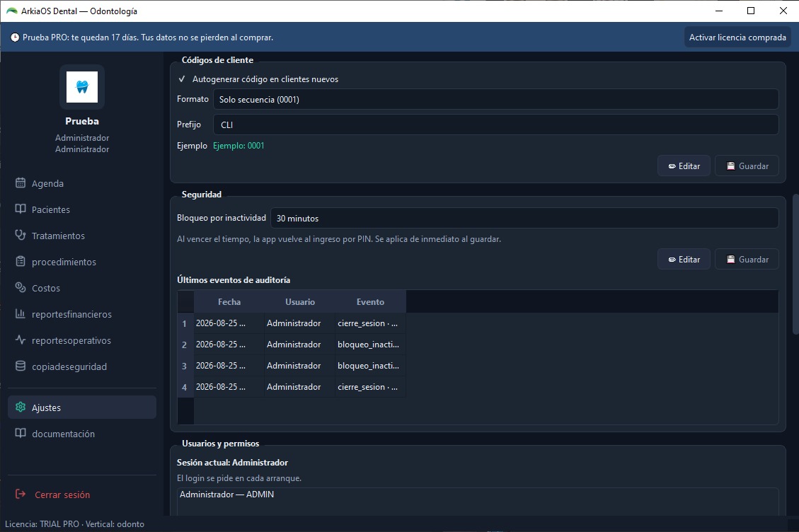Click the Tratamientos stethoscope icon
The height and width of the screenshot is (532, 799).
pyautogui.click(x=21, y=235)
